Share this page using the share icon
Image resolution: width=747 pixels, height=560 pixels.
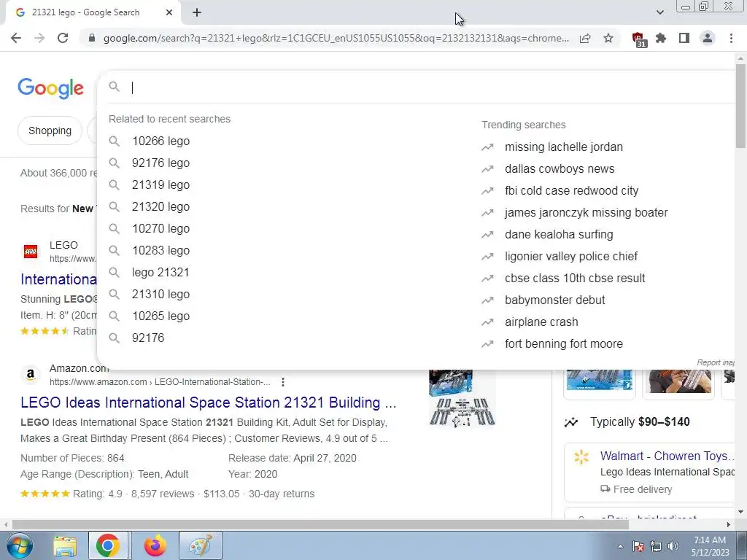point(585,38)
